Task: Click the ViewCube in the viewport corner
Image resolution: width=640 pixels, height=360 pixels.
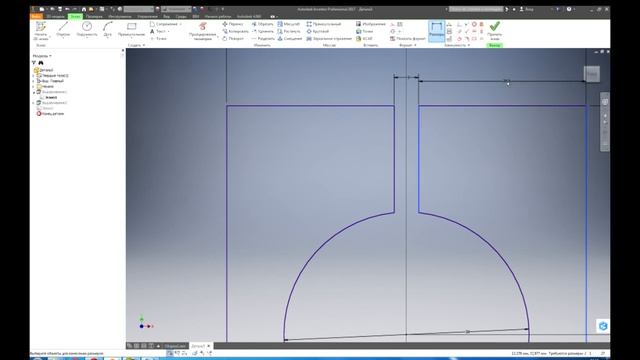Action: (592, 74)
